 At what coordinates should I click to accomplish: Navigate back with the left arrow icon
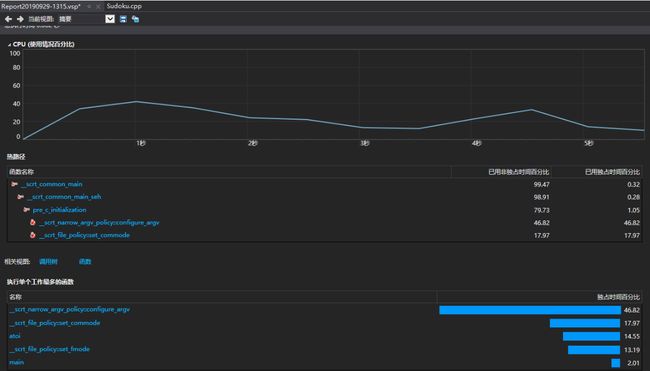pos(8,19)
